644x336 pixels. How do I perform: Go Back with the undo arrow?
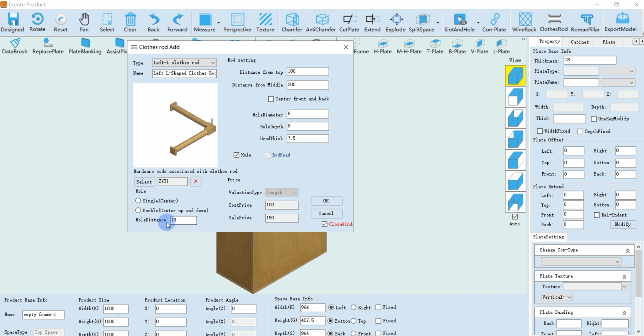click(x=154, y=22)
